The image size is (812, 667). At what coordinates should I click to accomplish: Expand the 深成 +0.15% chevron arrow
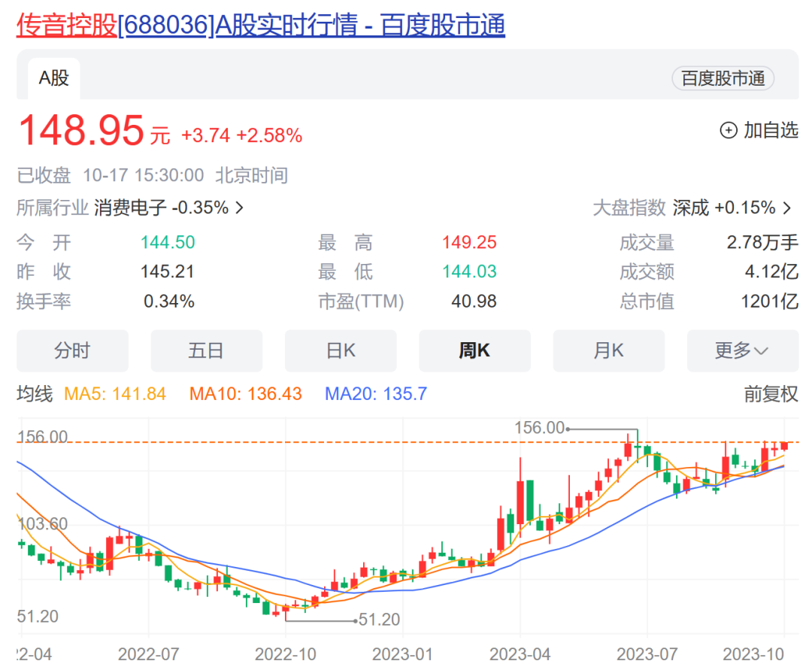(787, 208)
